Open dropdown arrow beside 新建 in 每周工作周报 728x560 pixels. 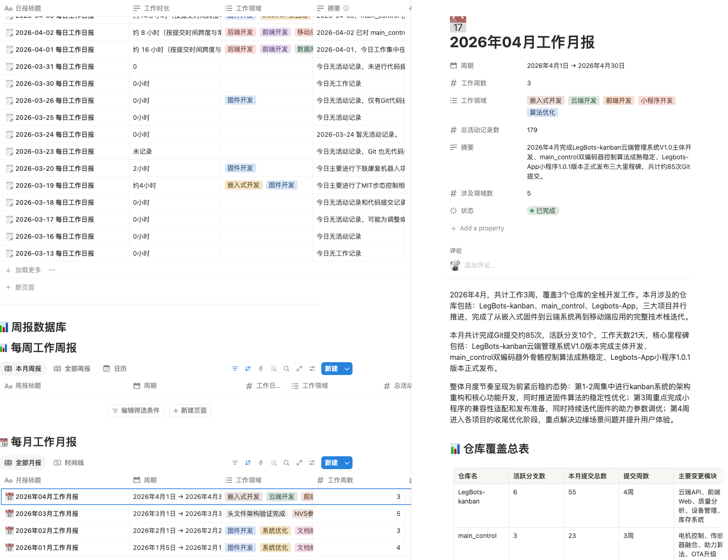347,369
